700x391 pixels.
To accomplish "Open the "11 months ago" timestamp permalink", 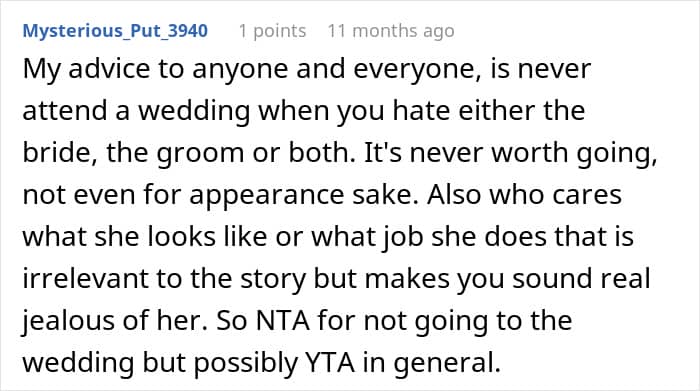I will 391,31.
